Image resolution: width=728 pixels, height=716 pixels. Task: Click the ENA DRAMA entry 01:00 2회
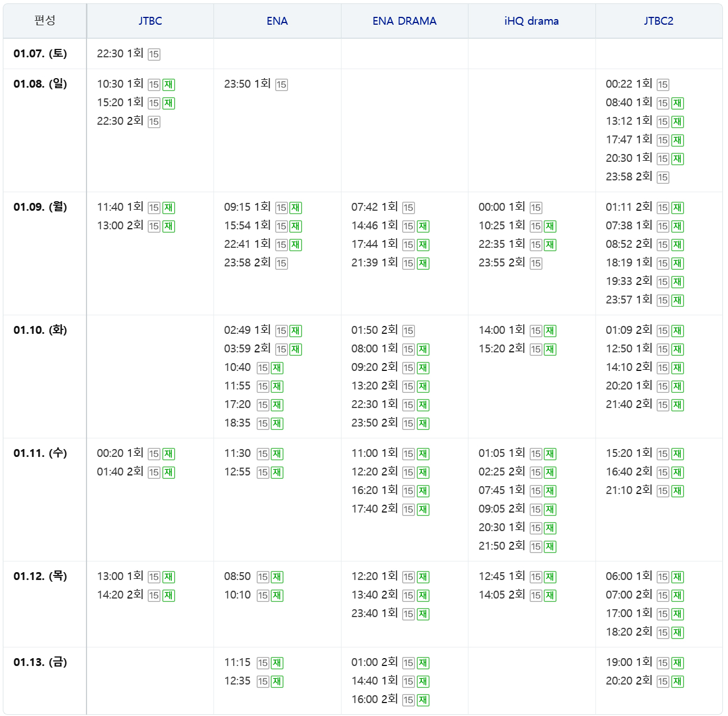pos(375,662)
